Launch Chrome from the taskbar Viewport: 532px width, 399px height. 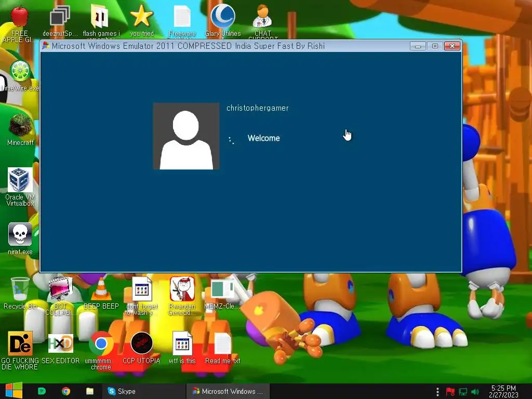(x=66, y=391)
